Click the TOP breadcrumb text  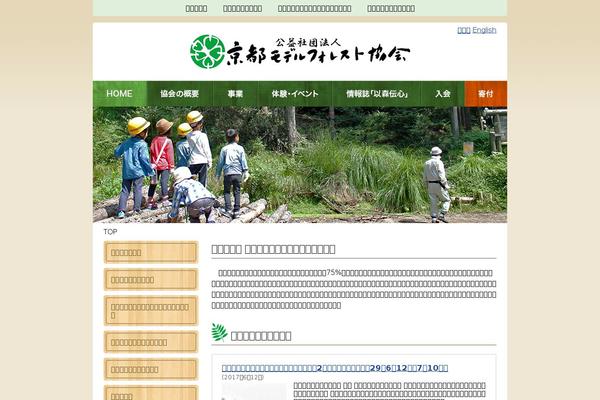tap(110, 232)
